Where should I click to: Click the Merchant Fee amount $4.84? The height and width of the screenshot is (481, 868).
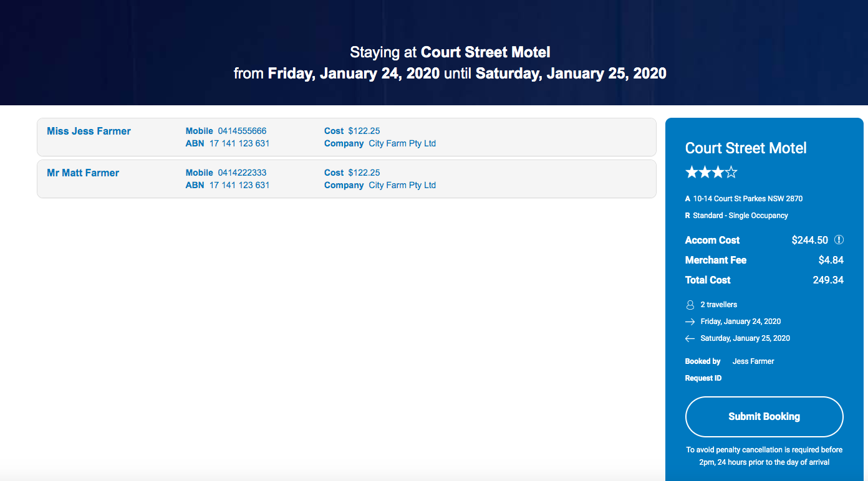tap(831, 260)
